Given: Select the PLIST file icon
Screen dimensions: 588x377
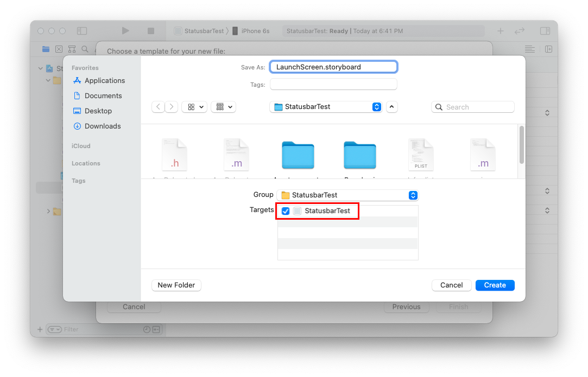Looking at the screenshot, I should pos(421,155).
